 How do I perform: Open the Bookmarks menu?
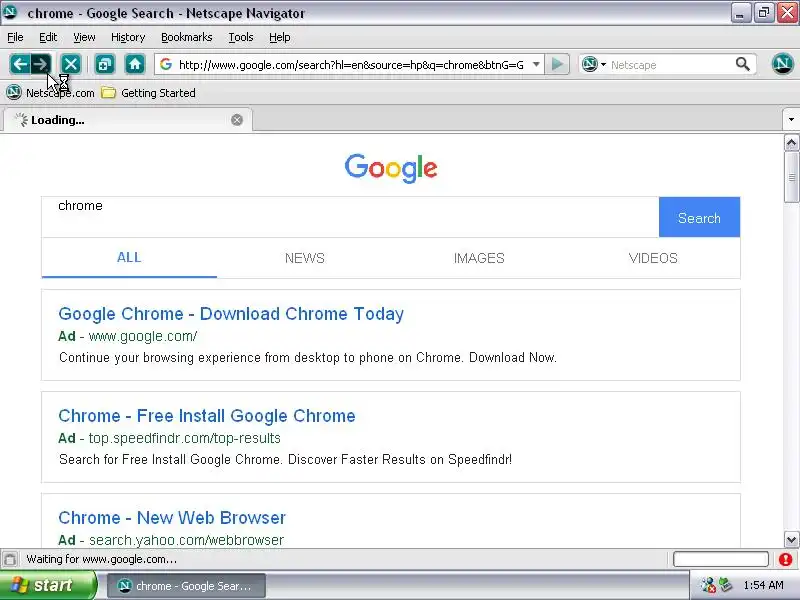click(x=187, y=37)
